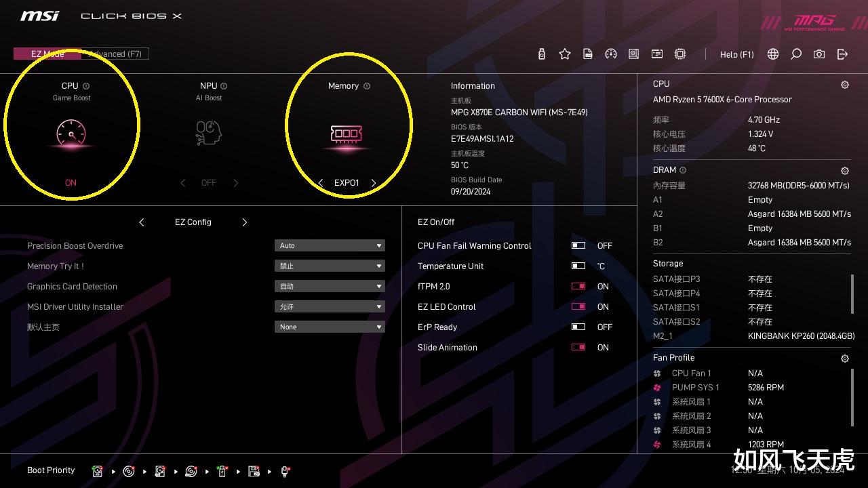Select the PUMP SYS 1 fan icon
The image size is (868, 488).
[657, 388]
